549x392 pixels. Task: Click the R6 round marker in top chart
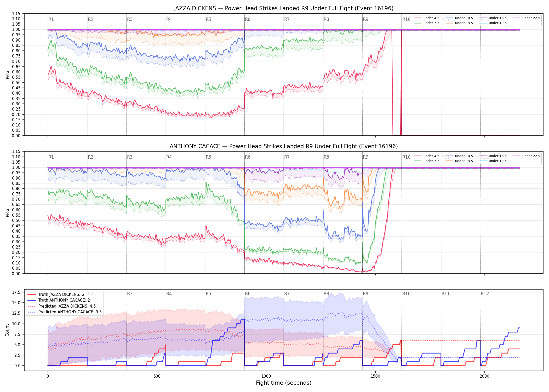tap(248, 19)
